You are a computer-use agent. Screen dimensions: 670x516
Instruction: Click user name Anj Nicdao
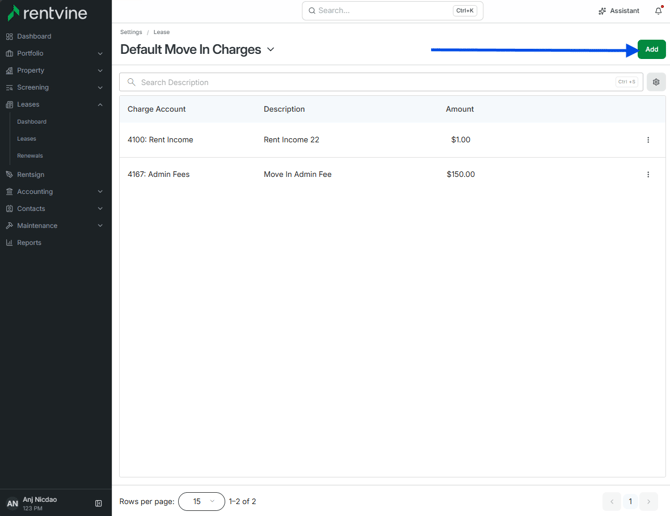tap(40, 500)
